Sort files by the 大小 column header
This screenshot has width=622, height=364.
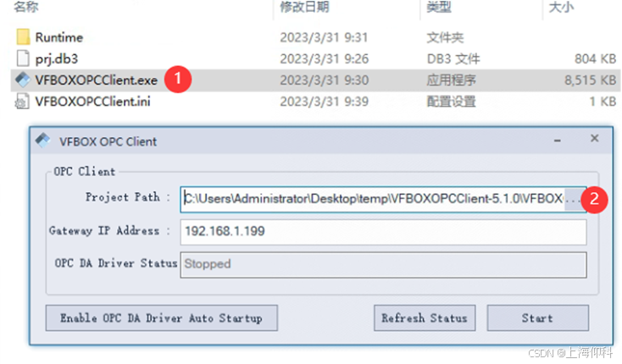click(561, 8)
